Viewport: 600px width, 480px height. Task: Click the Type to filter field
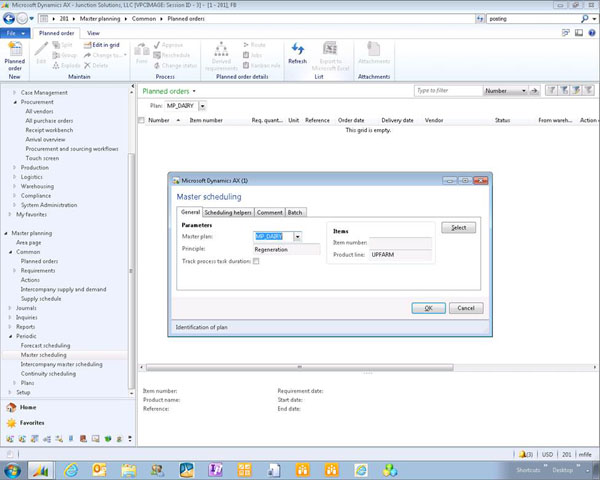pyautogui.click(x=448, y=91)
